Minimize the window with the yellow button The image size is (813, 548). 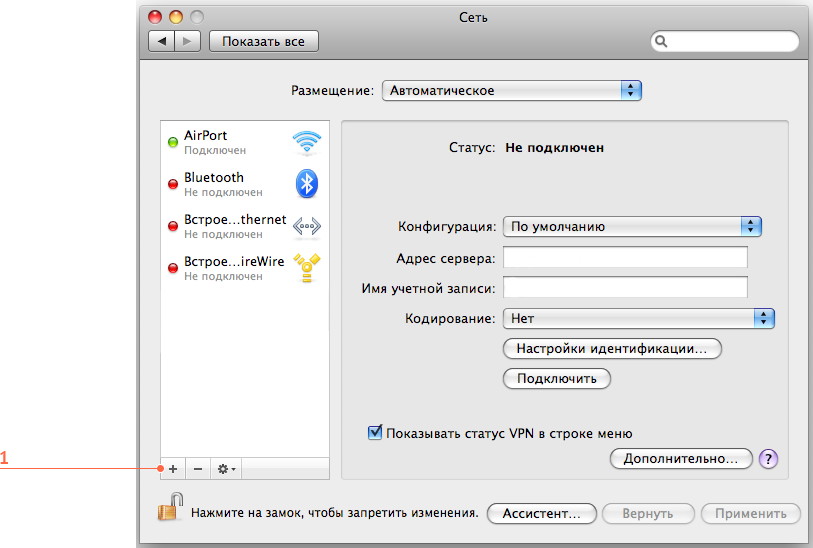pos(176,17)
